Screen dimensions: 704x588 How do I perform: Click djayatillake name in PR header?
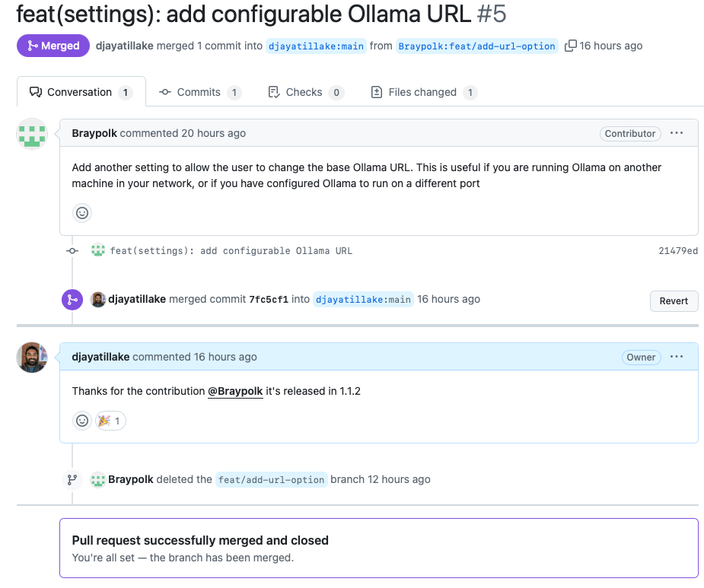pos(124,46)
